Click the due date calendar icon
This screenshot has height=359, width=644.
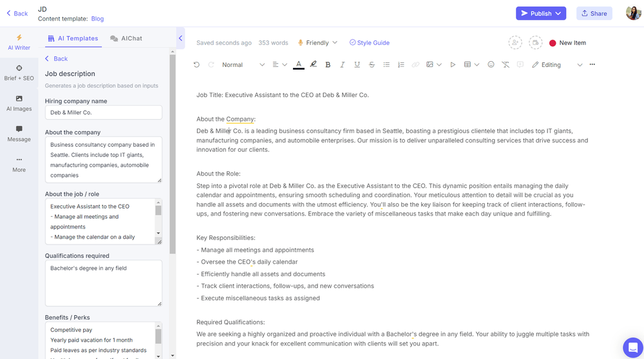pyautogui.click(x=536, y=42)
